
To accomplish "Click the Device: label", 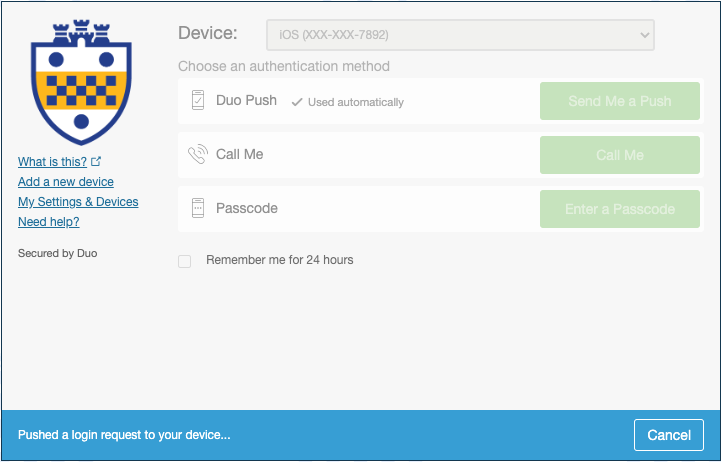I will tap(208, 33).
